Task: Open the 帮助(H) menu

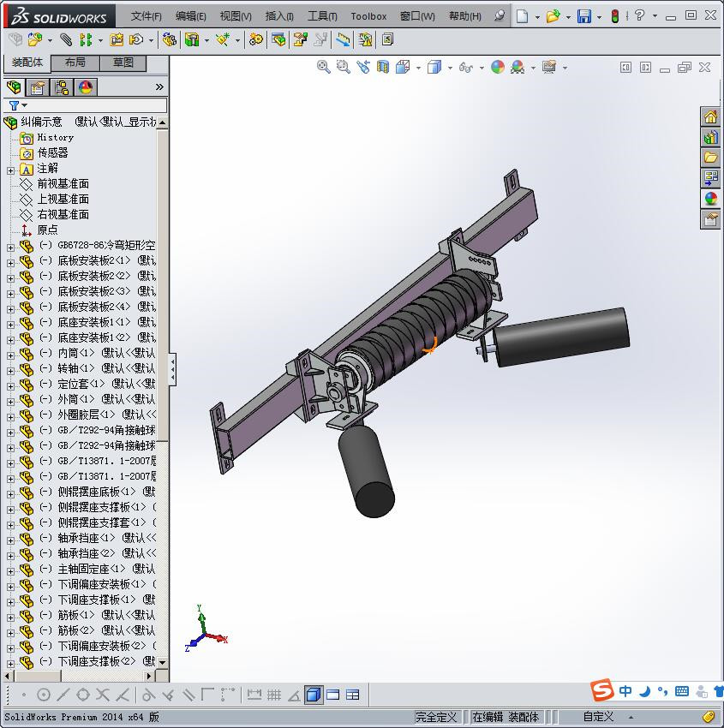Action: (465, 16)
